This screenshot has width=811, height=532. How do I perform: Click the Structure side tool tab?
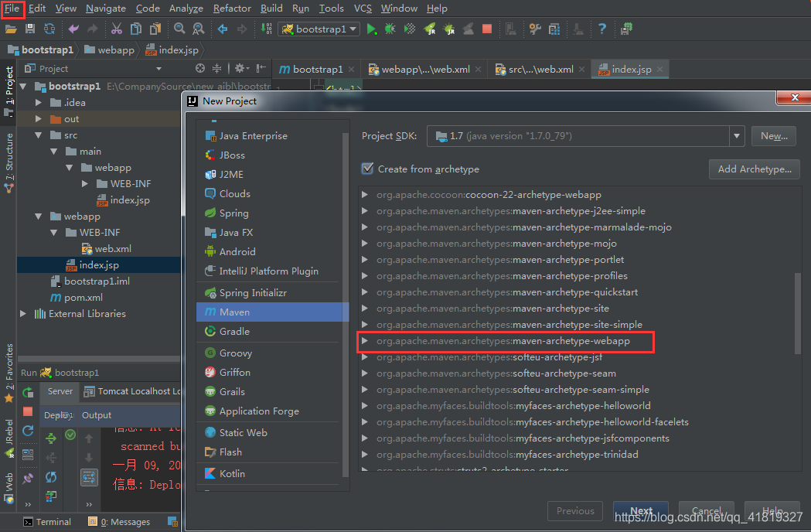[x=9, y=163]
